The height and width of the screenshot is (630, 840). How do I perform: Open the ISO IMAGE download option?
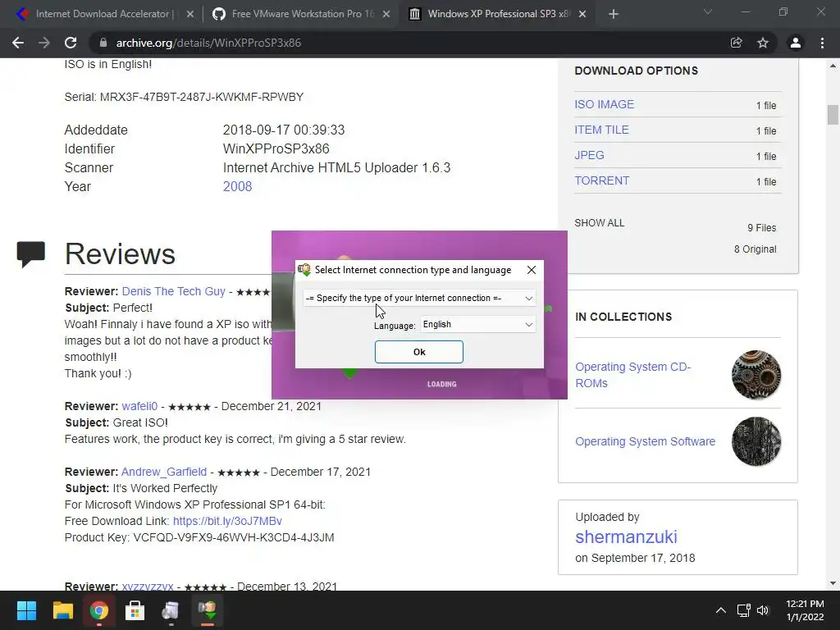pyautogui.click(x=605, y=104)
